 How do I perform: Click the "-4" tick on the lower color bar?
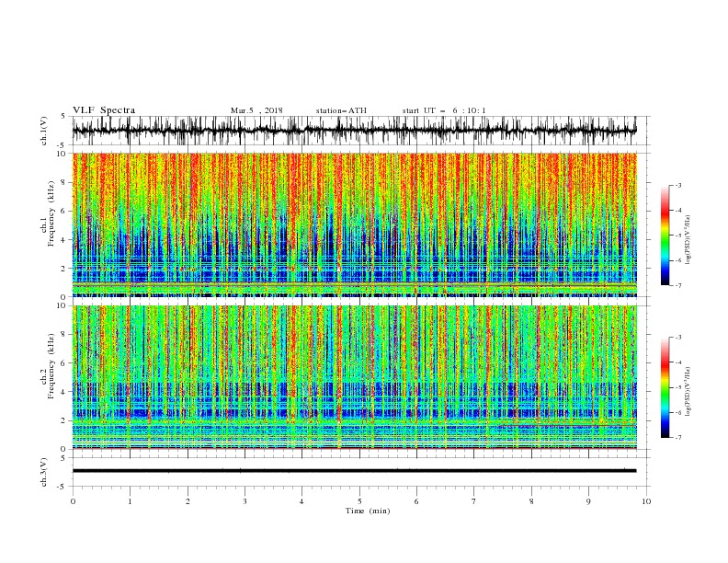[x=678, y=362]
